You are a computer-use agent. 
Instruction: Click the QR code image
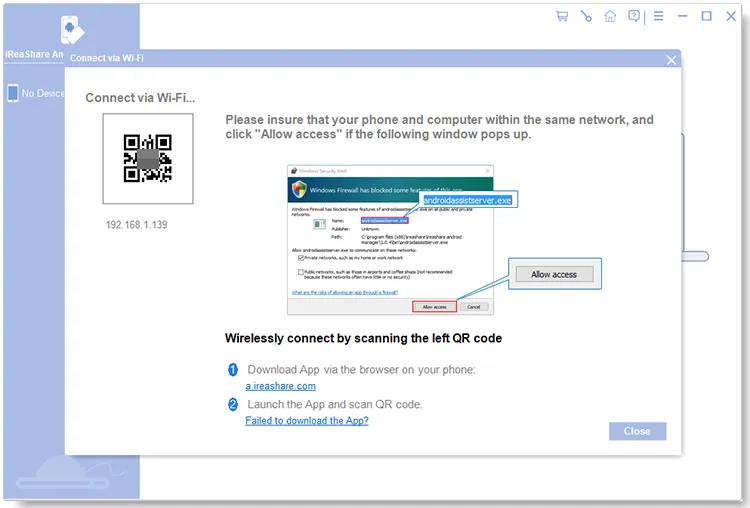[x=148, y=158]
